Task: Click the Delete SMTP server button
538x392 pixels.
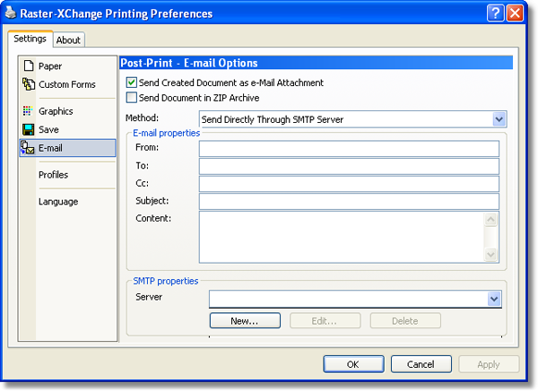Action: coord(405,320)
